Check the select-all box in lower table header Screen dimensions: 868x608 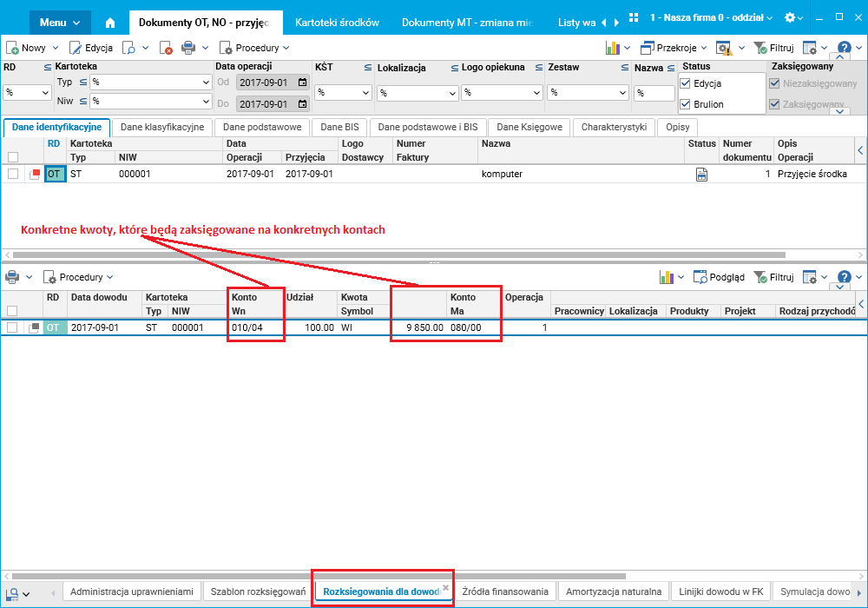13,311
